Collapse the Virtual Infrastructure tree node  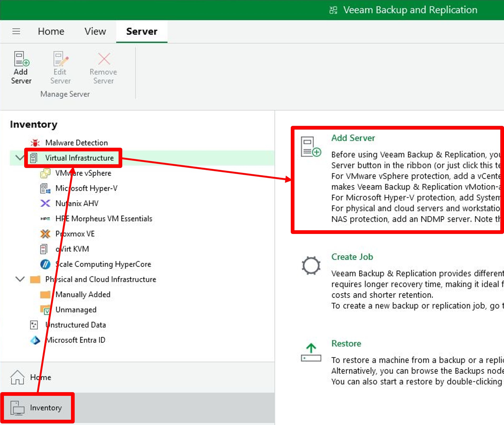click(20, 158)
